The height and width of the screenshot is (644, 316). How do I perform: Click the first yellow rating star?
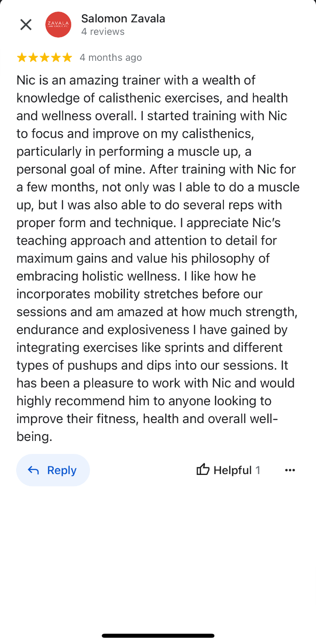click(x=21, y=58)
